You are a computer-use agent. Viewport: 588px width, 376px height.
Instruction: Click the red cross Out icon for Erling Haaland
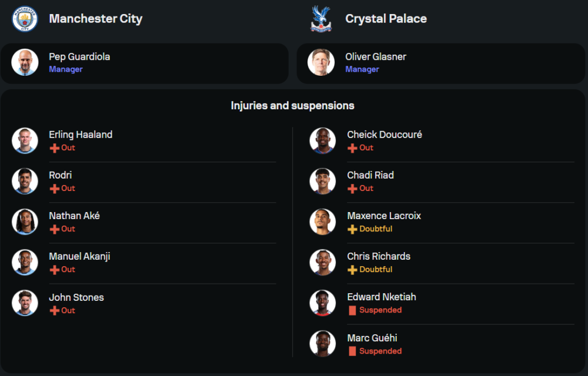55,148
